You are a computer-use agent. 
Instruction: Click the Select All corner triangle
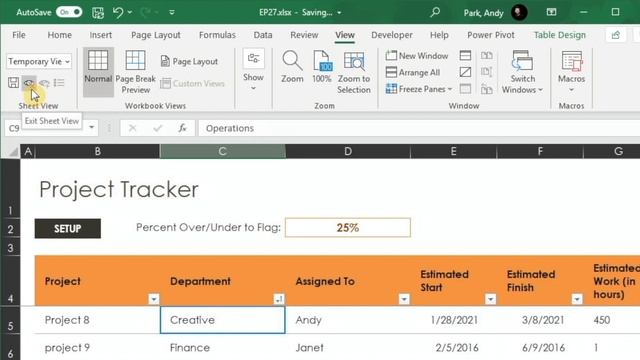(14, 152)
